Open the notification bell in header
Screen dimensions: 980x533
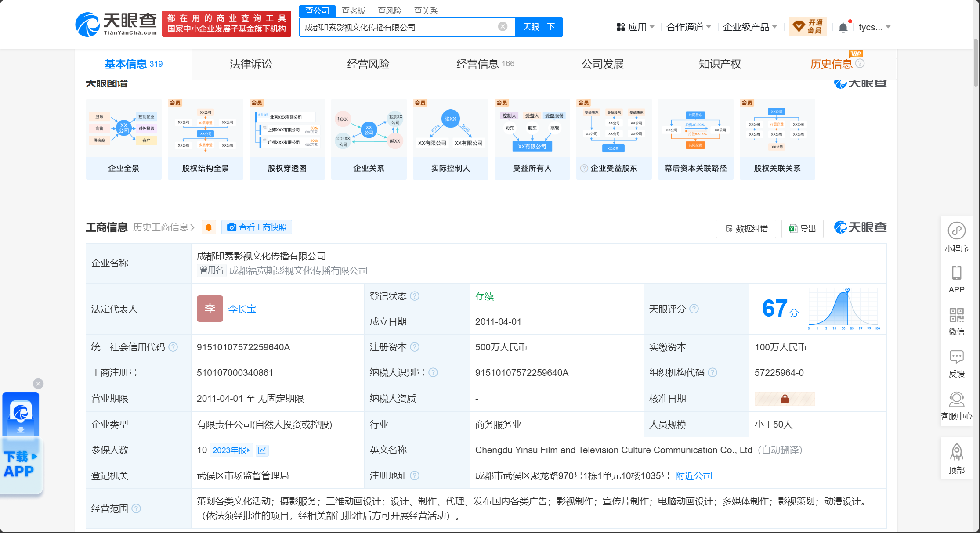pos(843,27)
